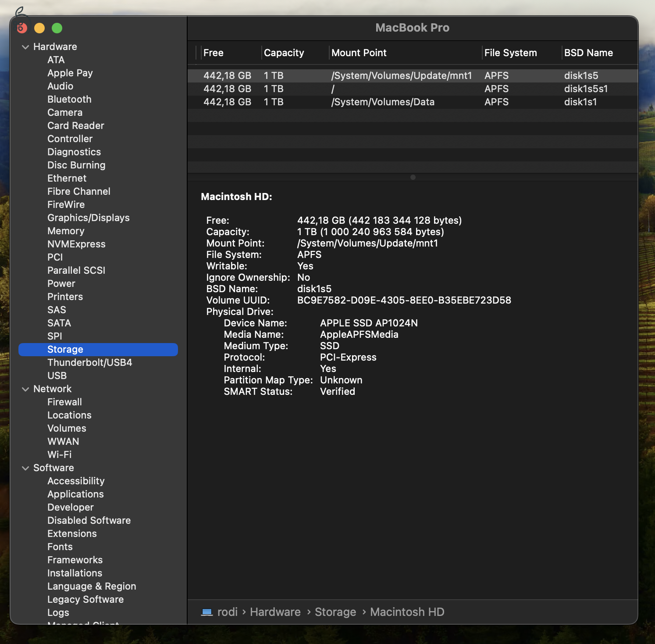Select Developer under Software
This screenshot has height=644, width=655.
click(70, 507)
